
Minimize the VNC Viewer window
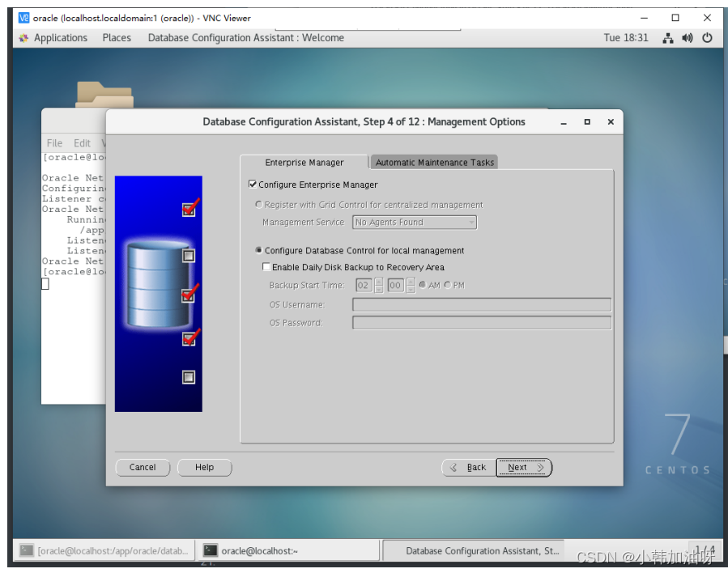(644, 18)
